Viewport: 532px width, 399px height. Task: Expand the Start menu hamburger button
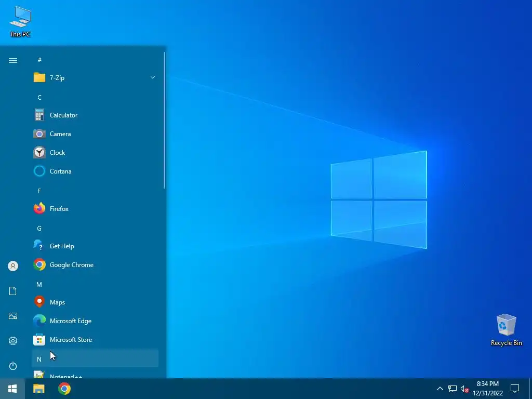coord(13,60)
